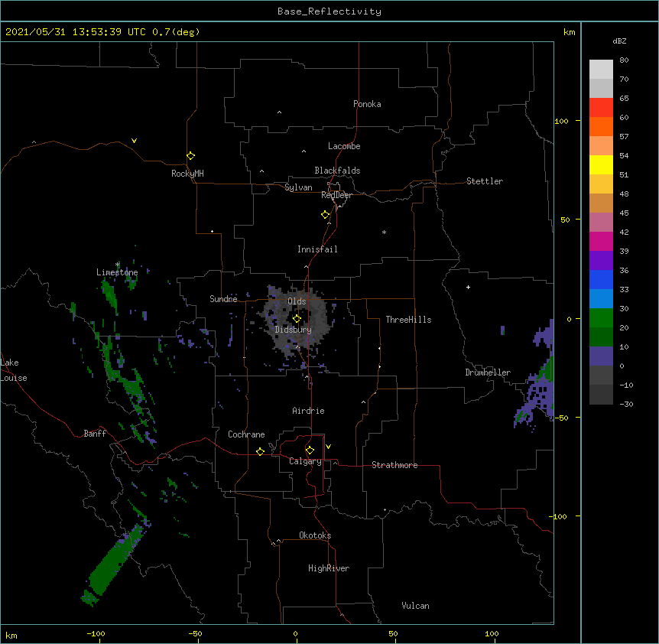This screenshot has width=659, height=644.
Task: Click the yellow station marker above Calgary label
Action: coord(310,450)
